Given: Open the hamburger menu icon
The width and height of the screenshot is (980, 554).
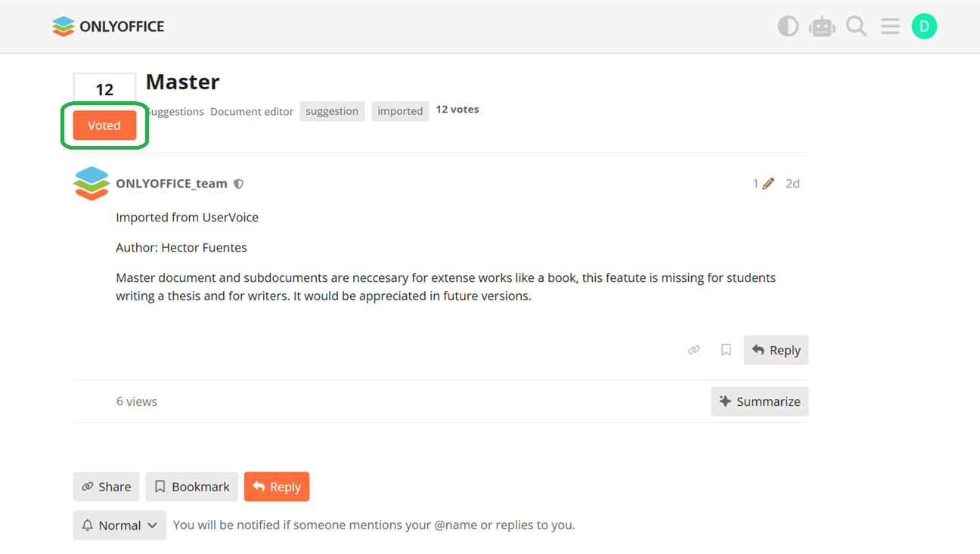Looking at the screenshot, I should click(890, 26).
